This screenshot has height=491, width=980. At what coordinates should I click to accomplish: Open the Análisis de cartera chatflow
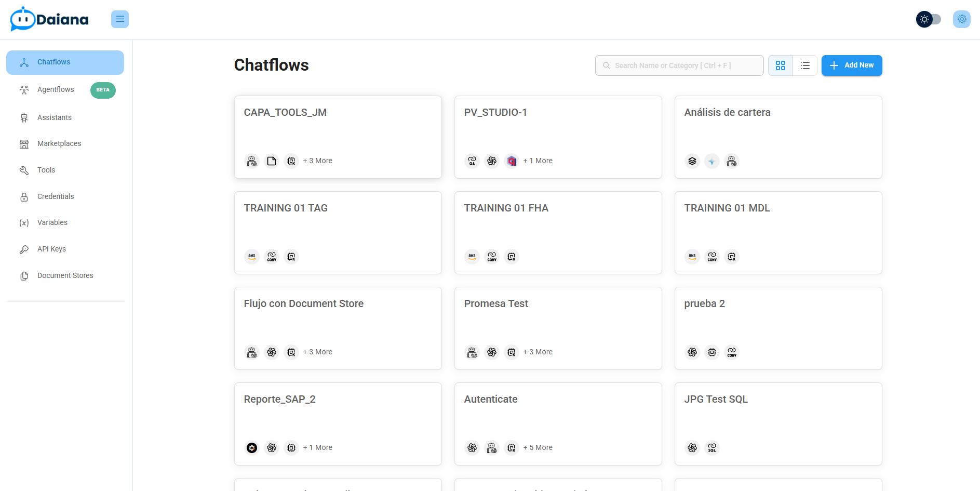coord(778,130)
